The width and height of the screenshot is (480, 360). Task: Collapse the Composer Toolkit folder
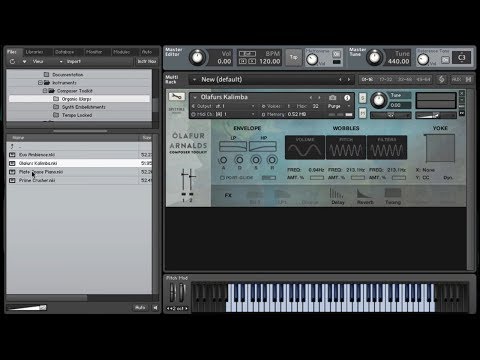point(45,91)
